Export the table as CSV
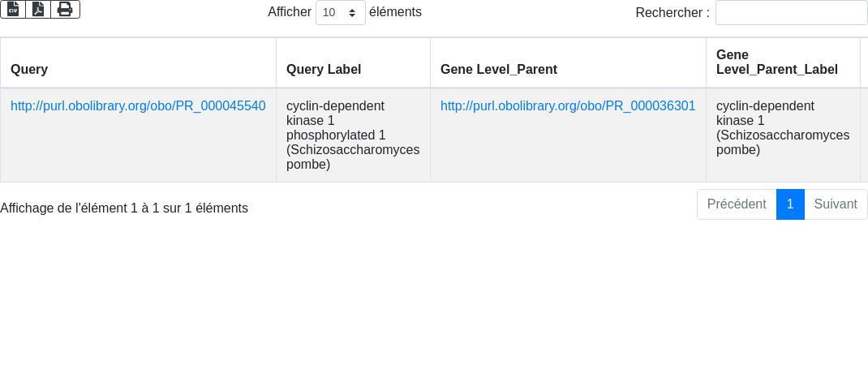 tap(13, 9)
